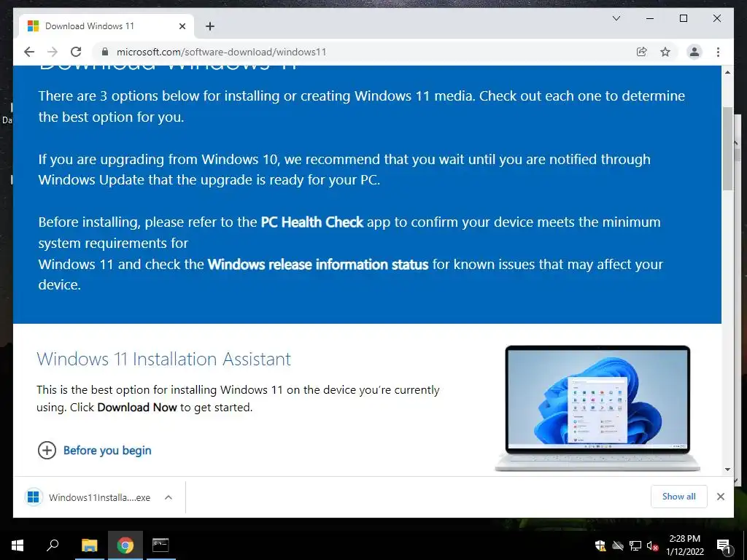Click the page scrollbar down arrow
The image size is (747, 560).
point(727,470)
